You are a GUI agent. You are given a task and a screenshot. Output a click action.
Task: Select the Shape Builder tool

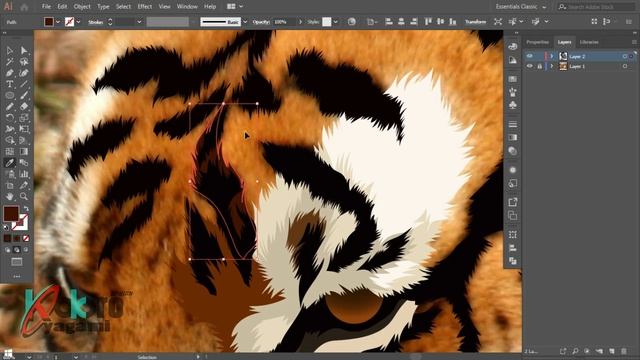pyautogui.click(x=9, y=140)
